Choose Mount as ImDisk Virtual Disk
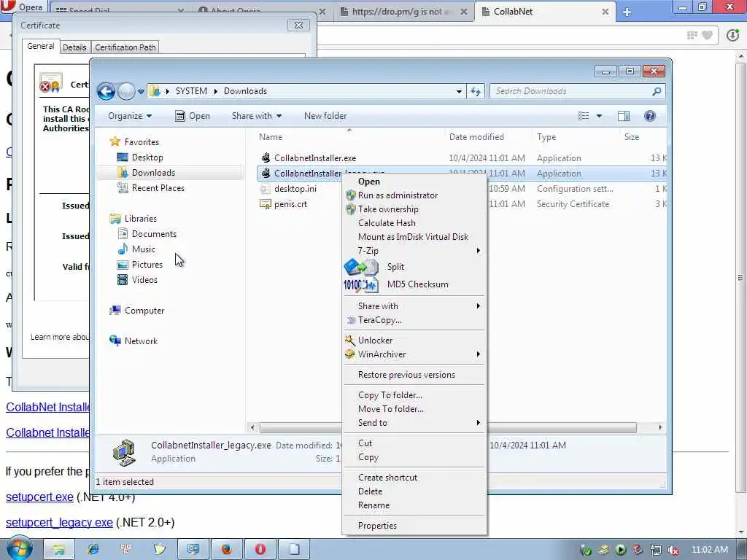Viewport: 747px width, 560px height. point(414,237)
